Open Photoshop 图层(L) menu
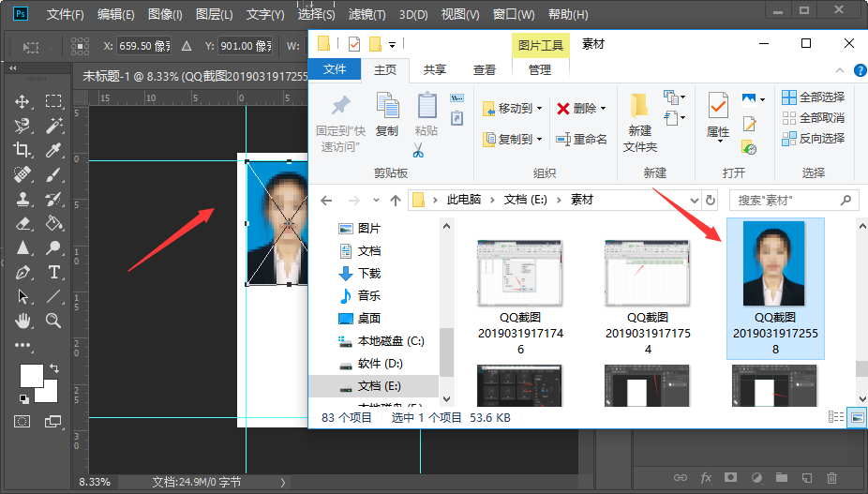This screenshot has width=868, height=494. 215,14
